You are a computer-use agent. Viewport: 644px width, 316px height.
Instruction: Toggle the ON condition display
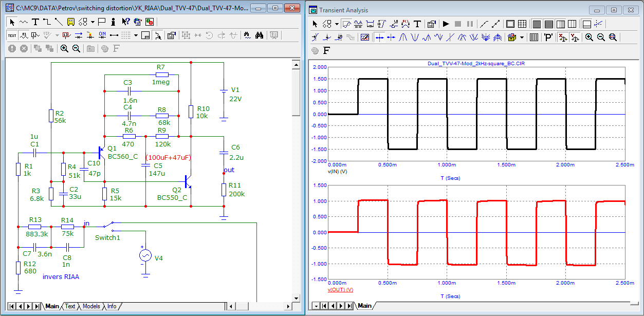[x=102, y=35]
